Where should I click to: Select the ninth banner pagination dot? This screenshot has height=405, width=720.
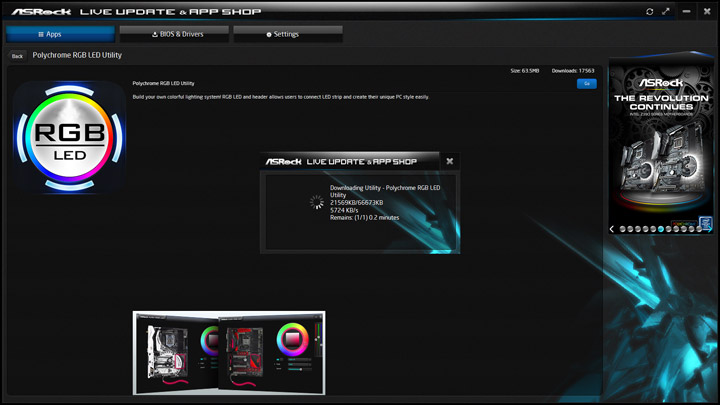(x=684, y=229)
